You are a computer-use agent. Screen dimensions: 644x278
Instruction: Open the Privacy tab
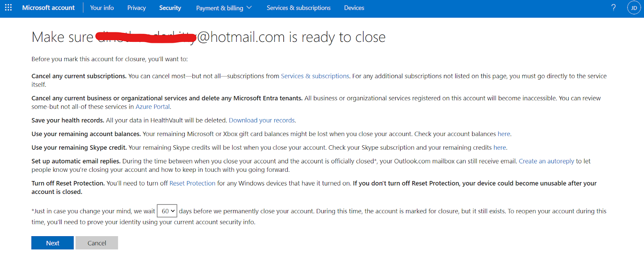136,8
